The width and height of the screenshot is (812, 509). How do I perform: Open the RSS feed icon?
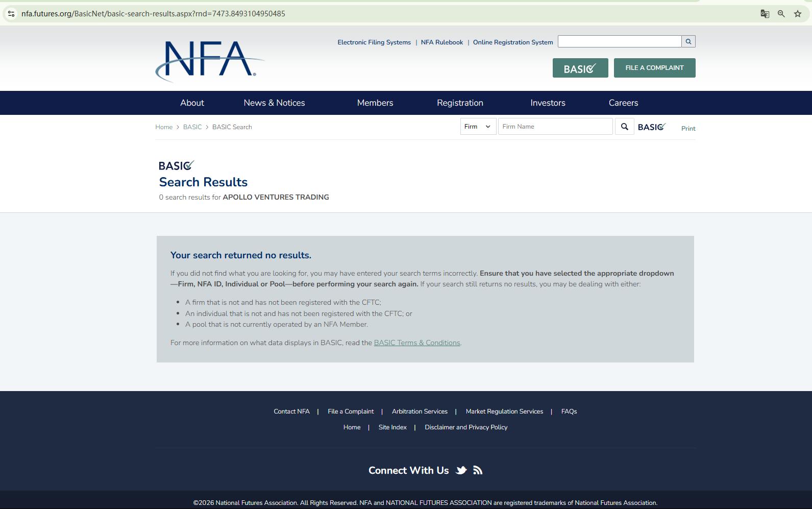pyautogui.click(x=478, y=470)
